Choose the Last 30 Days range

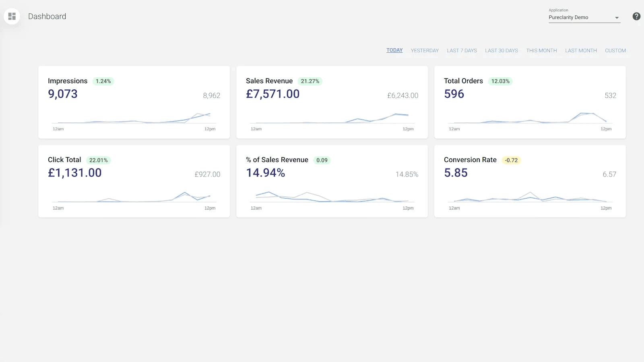pyautogui.click(x=501, y=51)
